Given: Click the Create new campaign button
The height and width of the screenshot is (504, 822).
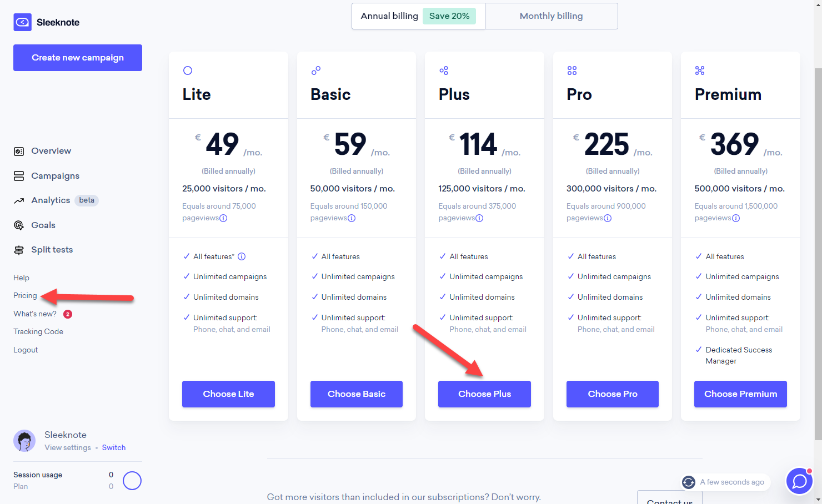Looking at the screenshot, I should point(77,57).
